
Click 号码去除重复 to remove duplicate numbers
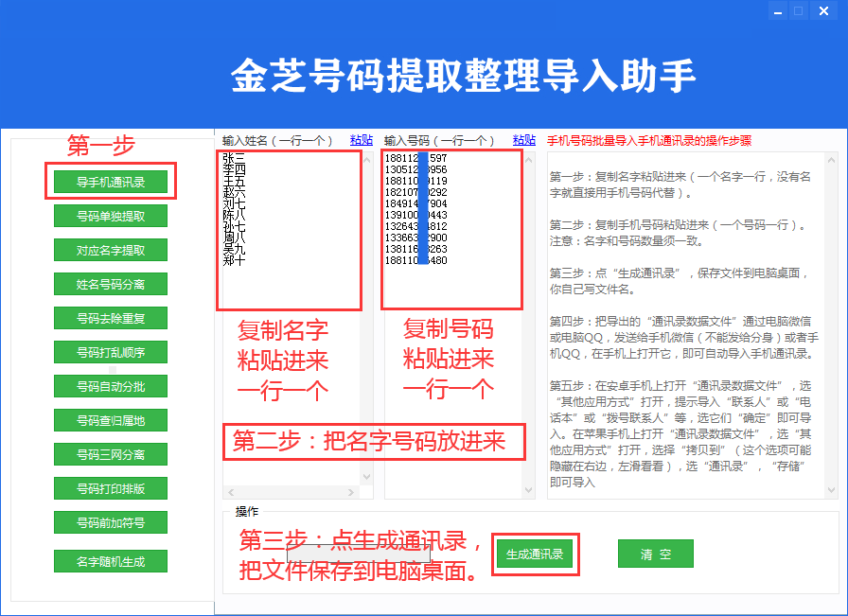(x=111, y=318)
